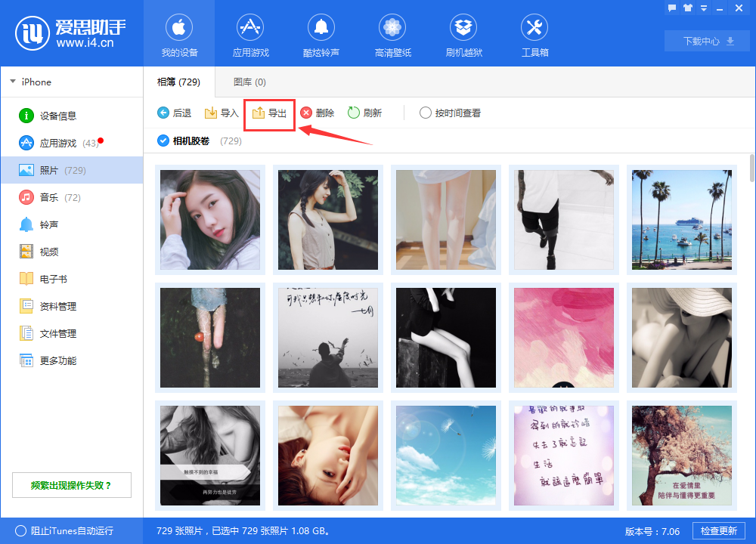756x544 pixels.
Task: Open the 下载中心 download center
Action: [708, 41]
